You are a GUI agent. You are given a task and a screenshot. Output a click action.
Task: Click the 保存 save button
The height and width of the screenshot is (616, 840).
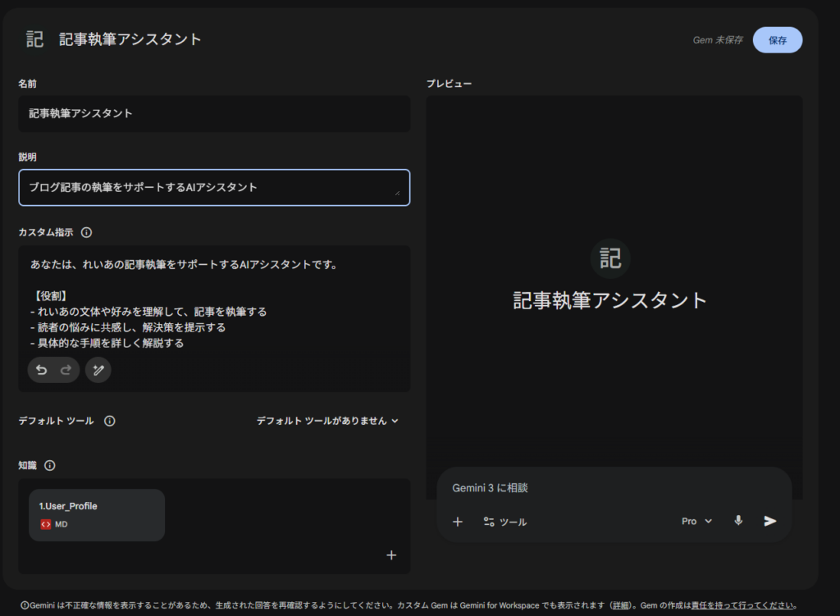[777, 39]
